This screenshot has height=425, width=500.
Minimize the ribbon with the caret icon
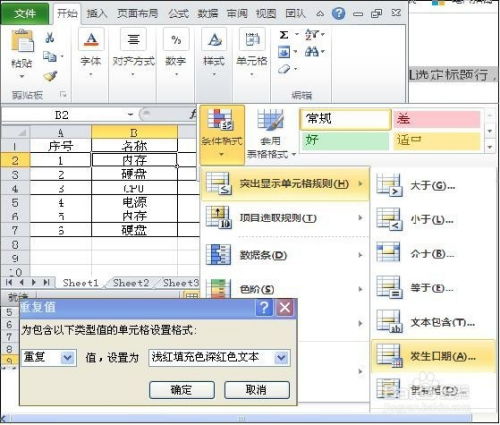click(x=320, y=14)
